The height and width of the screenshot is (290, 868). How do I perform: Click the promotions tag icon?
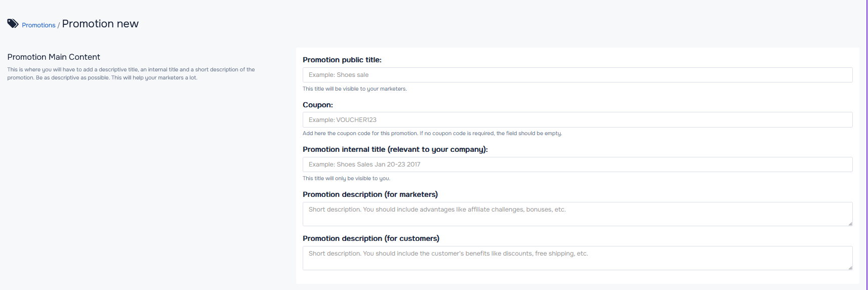[13, 24]
